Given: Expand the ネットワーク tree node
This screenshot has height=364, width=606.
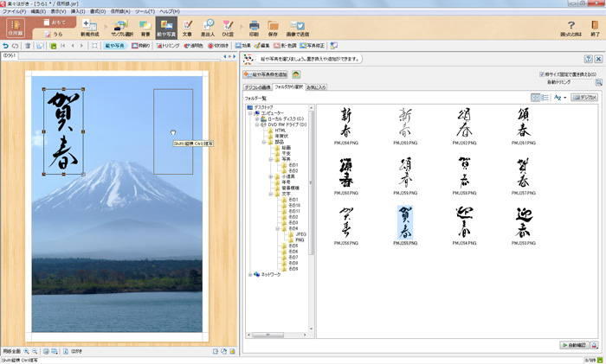Looking at the screenshot, I should (x=249, y=274).
